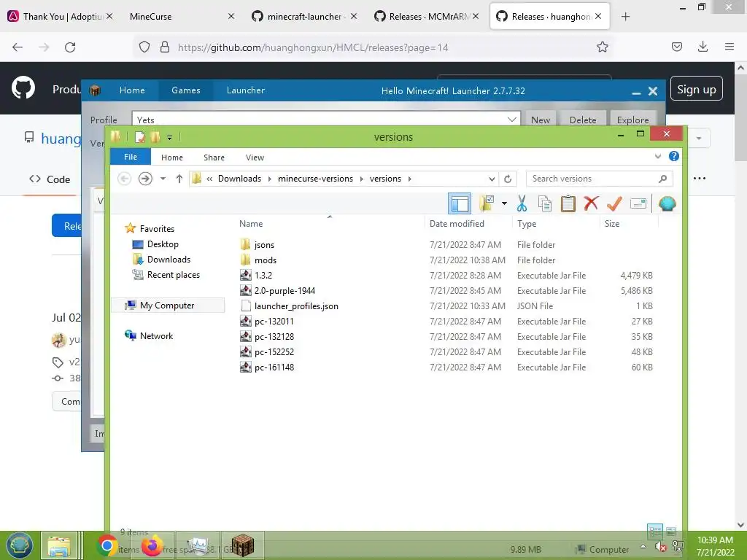Click the folder options icon with checkmark

pos(487,204)
